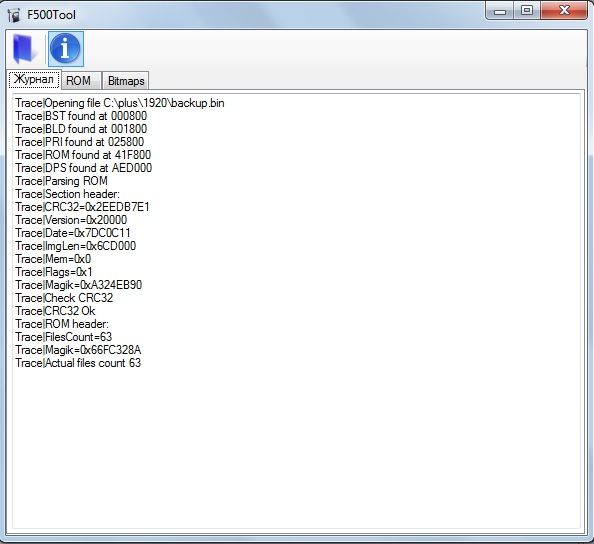
Task: Select the 'ImgLen=0x6CD000' log entry
Action: tap(75, 246)
